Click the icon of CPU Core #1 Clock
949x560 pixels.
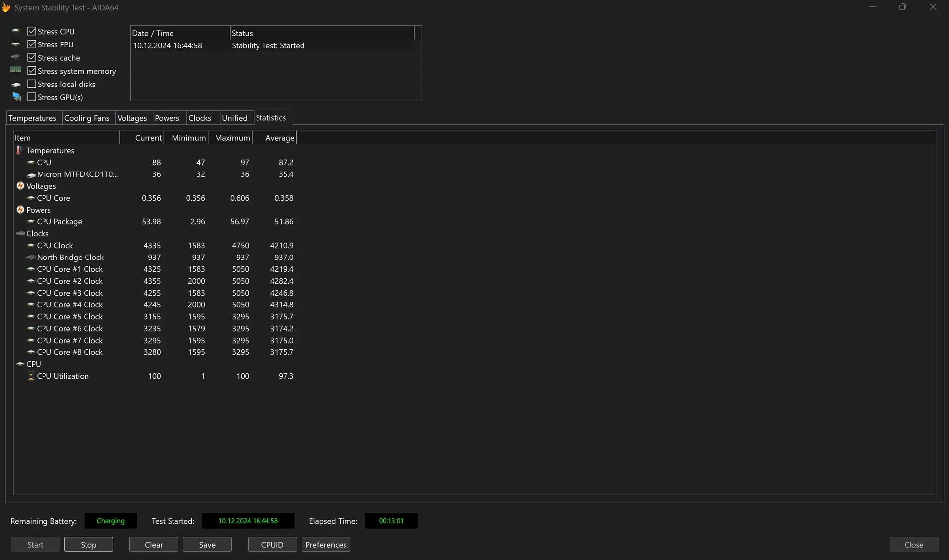31,268
